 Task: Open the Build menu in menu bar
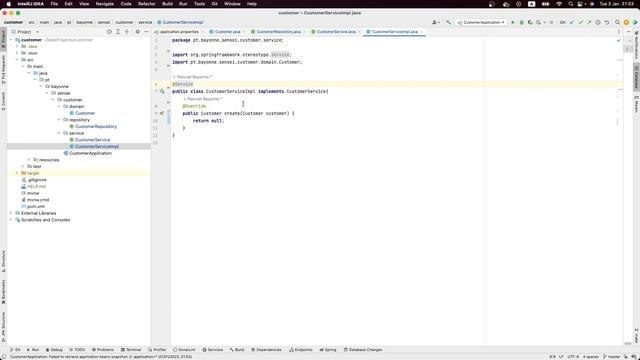(167, 4)
